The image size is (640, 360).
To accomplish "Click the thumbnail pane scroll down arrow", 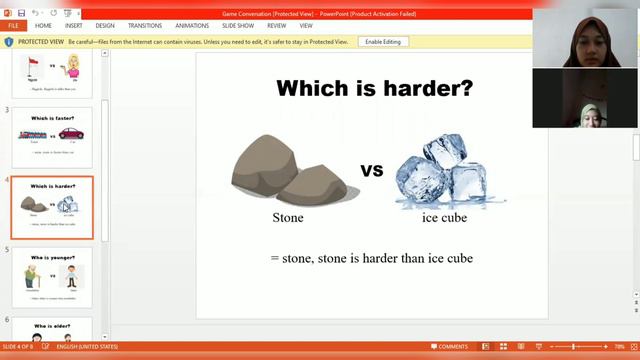I will (105, 337).
